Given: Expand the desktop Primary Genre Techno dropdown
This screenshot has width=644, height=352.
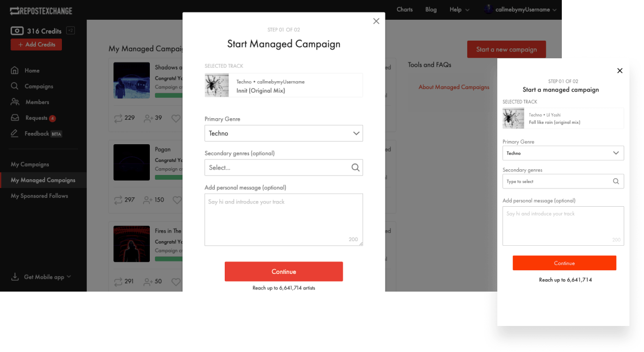Looking at the screenshot, I should point(284,133).
